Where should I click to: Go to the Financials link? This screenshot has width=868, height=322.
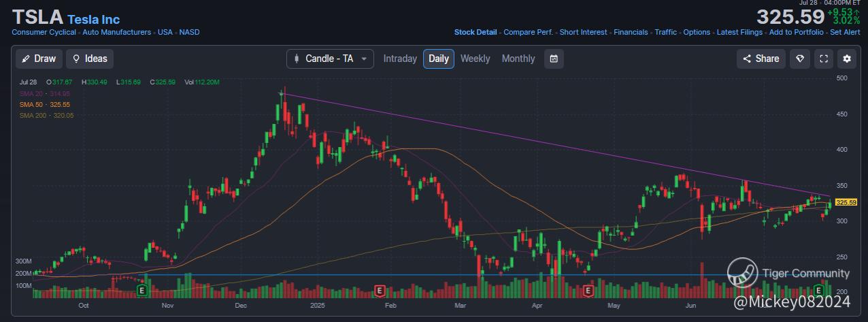click(631, 32)
